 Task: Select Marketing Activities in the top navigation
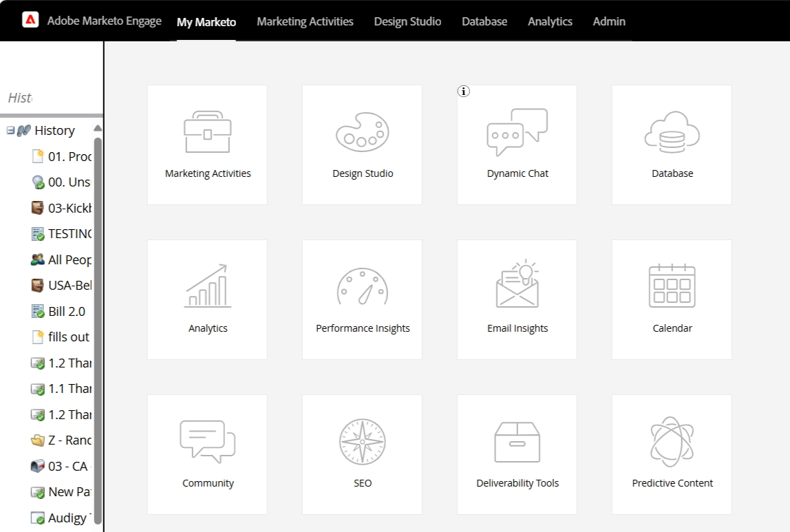coord(305,21)
